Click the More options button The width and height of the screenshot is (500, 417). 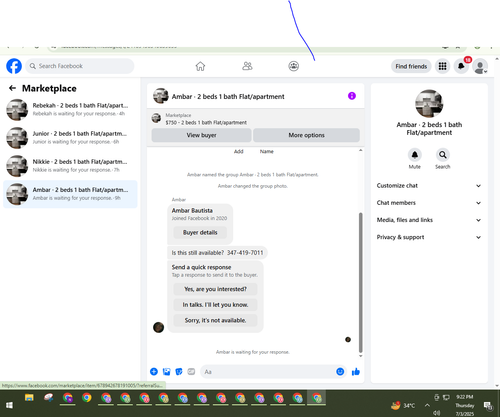click(306, 135)
